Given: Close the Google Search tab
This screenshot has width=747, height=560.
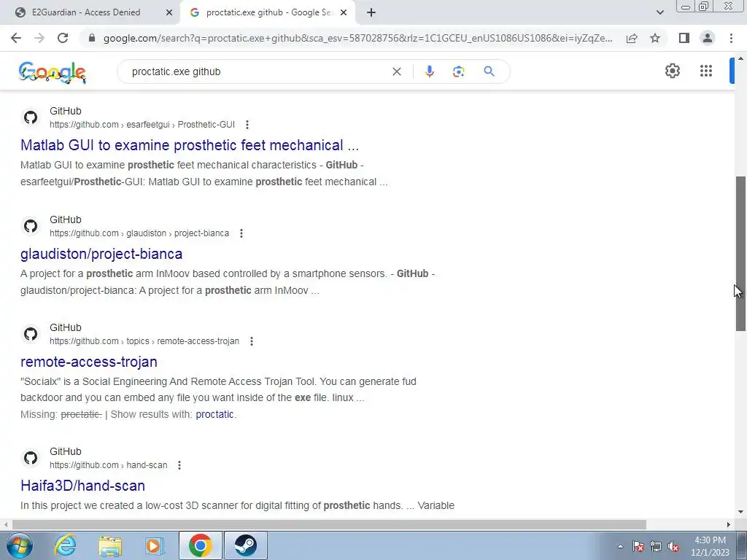Looking at the screenshot, I should pos(344,13).
